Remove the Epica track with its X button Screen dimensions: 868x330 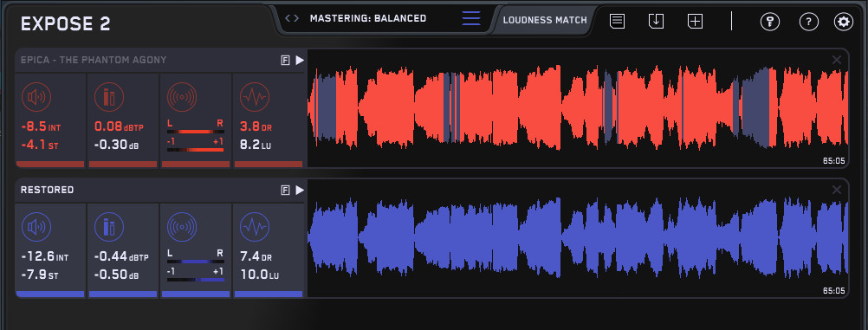(x=837, y=60)
